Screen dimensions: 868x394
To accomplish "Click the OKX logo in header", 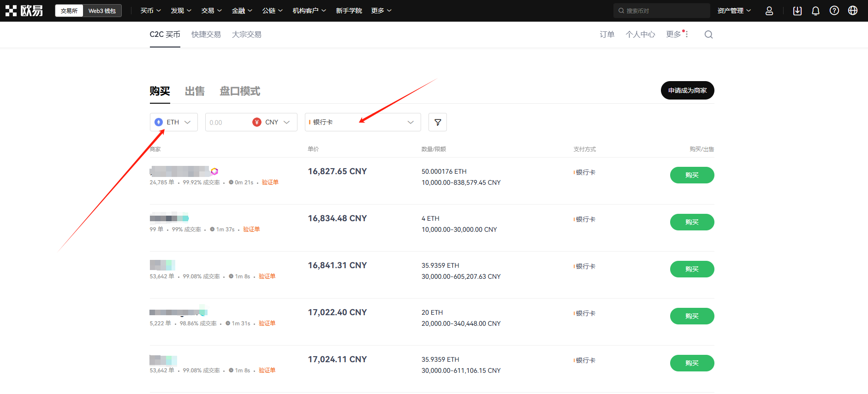I will point(24,11).
